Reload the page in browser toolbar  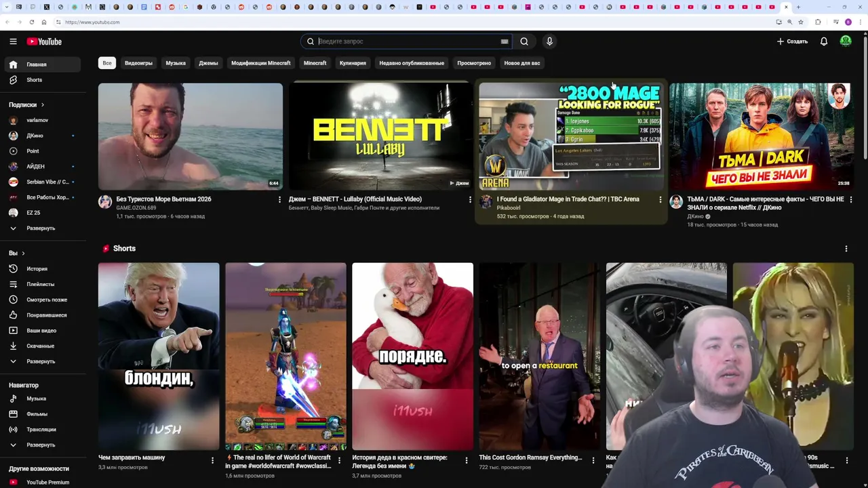point(31,22)
